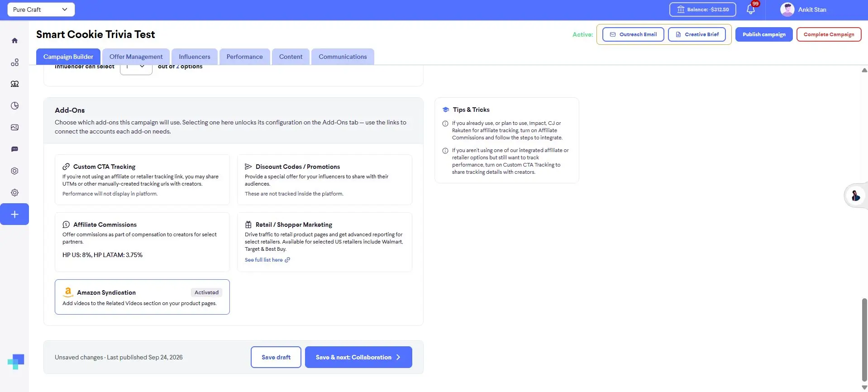Open the chat messages icon in the sidebar
Screen dimensions: 868x392
pyautogui.click(x=14, y=149)
